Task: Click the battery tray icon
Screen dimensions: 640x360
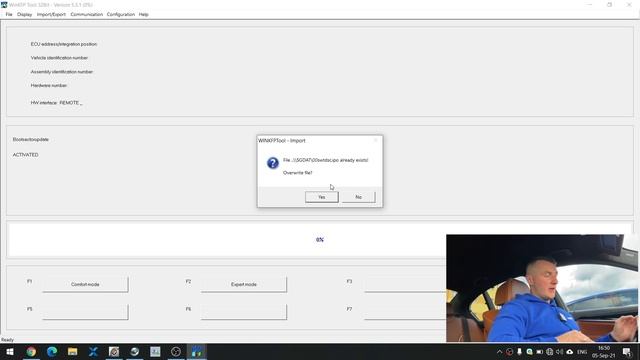Action: pos(540,351)
